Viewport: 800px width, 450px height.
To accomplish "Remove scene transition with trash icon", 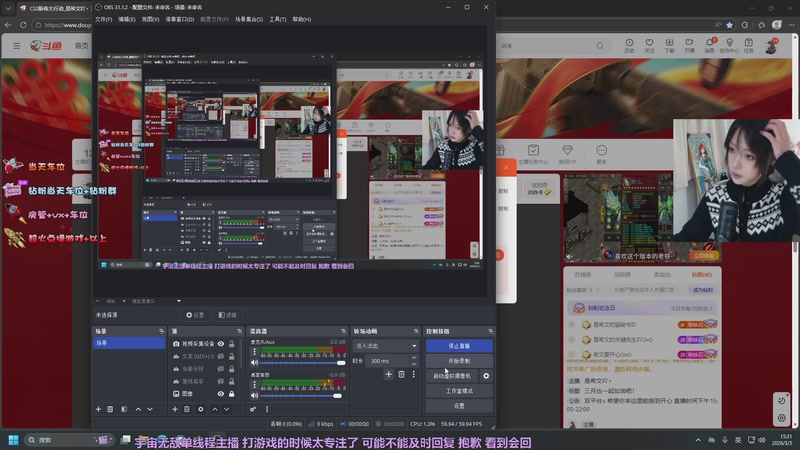I will tap(402, 374).
